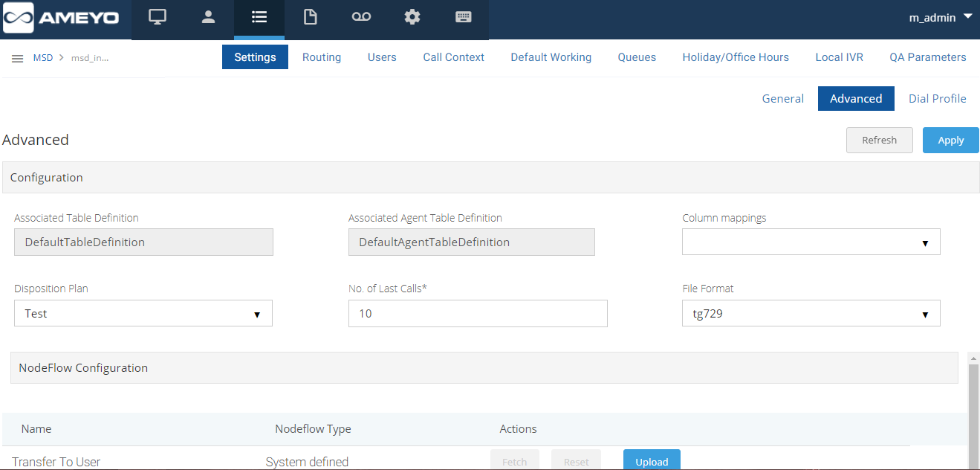Open the Disposition Plan dropdown
Image resolution: width=980 pixels, height=470 pixels.
[x=143, y=314]
